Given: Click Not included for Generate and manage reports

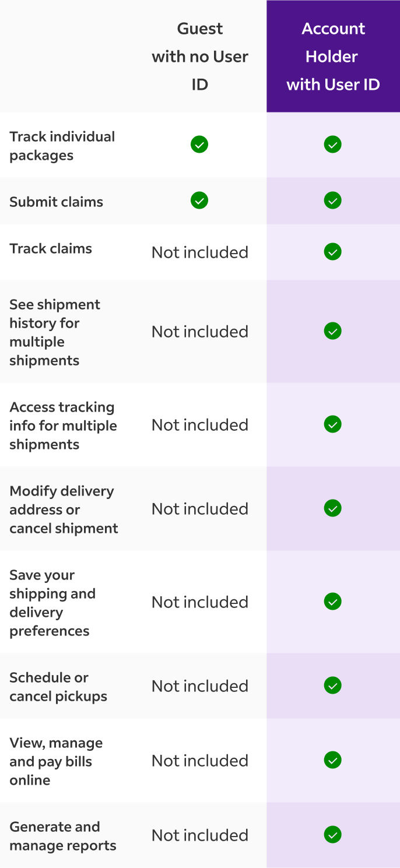Looking at the screenshot, I should pyautogui.click(x=200, y=835).
